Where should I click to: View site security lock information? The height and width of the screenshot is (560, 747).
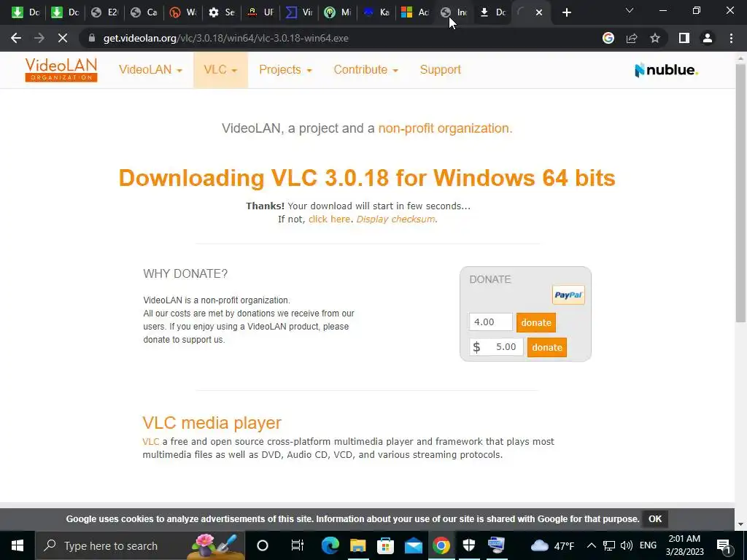click(92, 38)
